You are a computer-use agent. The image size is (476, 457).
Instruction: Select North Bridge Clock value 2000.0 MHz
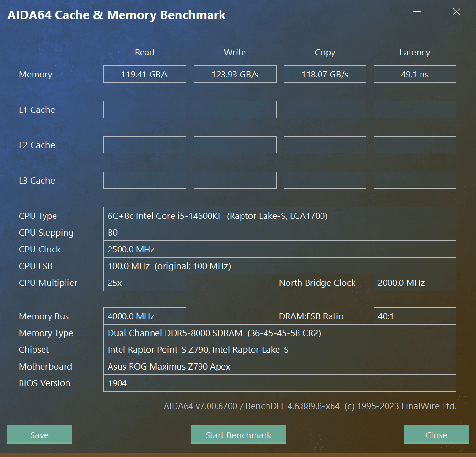pos(415,283)
